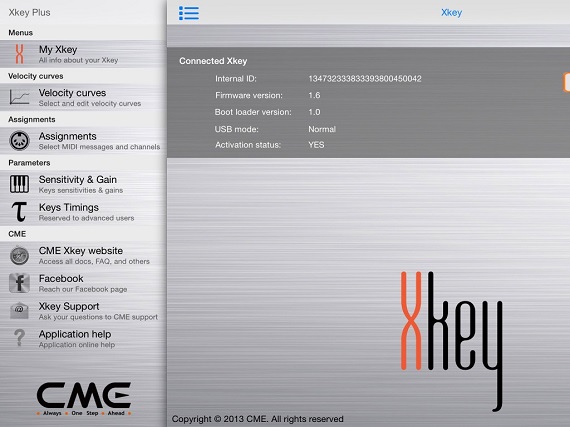Open the Facebook page entry
The image size is (570, 427).
coord(83,283)
